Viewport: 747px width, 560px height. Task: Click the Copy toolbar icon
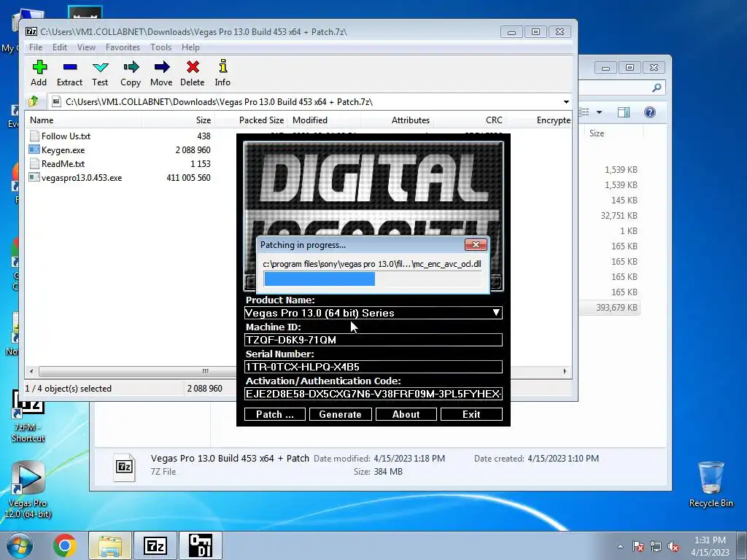[x=131, y=73]
